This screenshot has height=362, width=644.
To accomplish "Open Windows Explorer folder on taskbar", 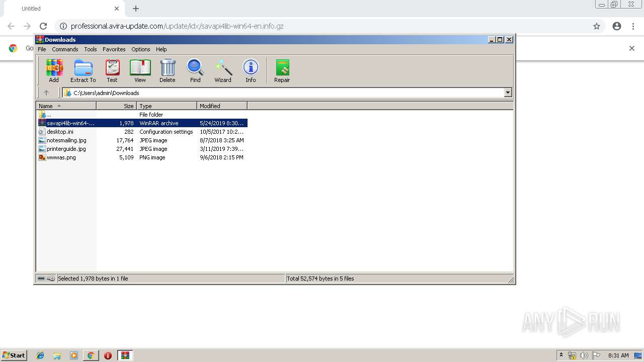I will 57,355.
